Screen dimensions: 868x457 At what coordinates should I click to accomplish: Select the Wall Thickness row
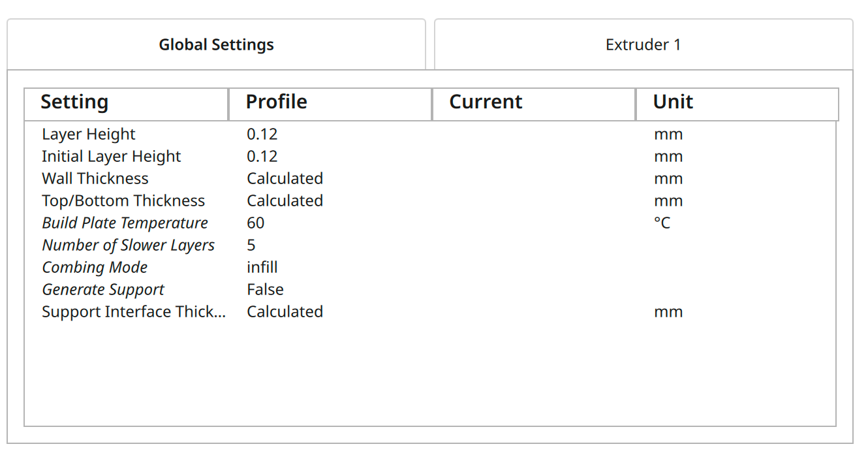(x=95, y=179)
